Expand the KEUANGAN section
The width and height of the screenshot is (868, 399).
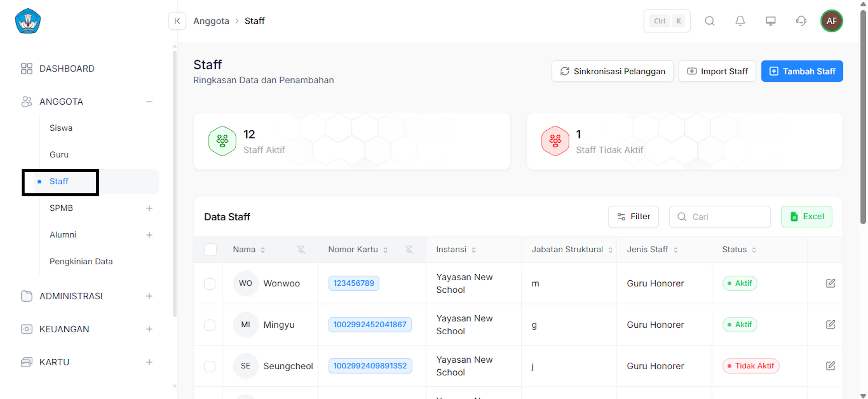click(x=149, y=329)
